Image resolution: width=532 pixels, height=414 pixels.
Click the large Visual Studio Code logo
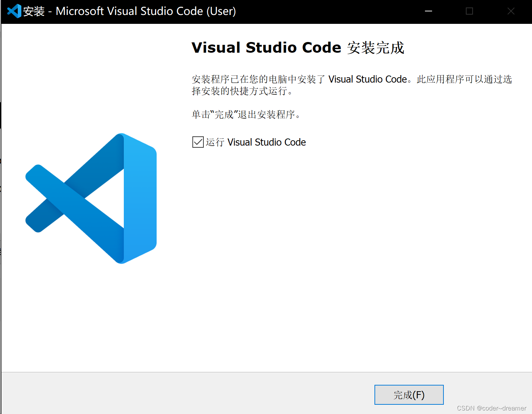click(91, 198)
